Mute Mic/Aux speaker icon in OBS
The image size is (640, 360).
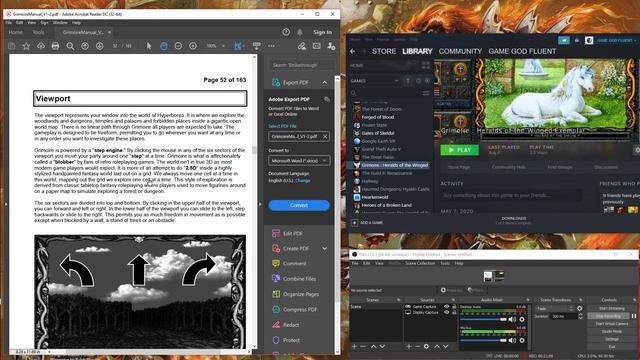512,340
